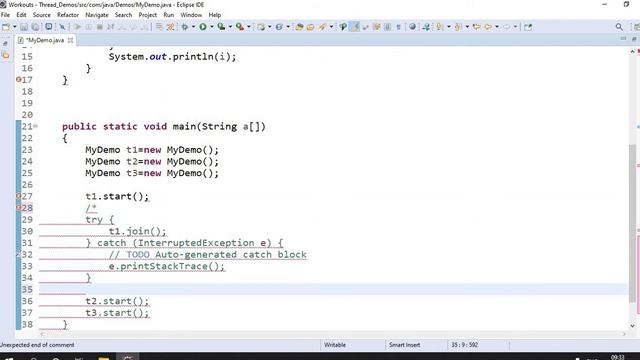
Task: Click the Suspend debug icon
Action: (89, 27)
